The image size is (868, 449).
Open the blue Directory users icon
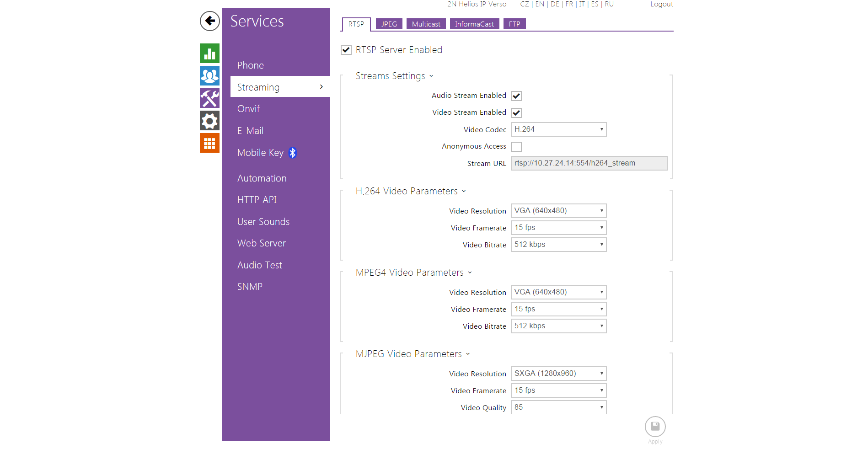pos(209,76)
